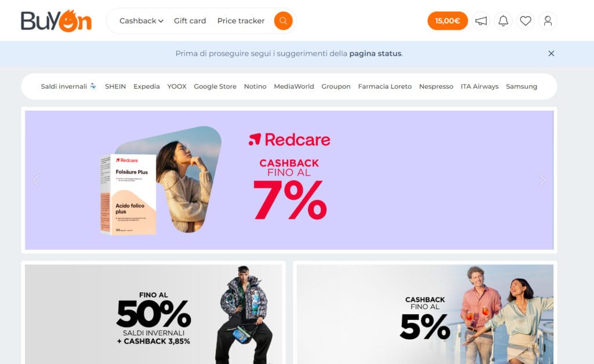Follow the 'pagina status' link
This screenshot has width=594, height=364.
pos(375,53)
